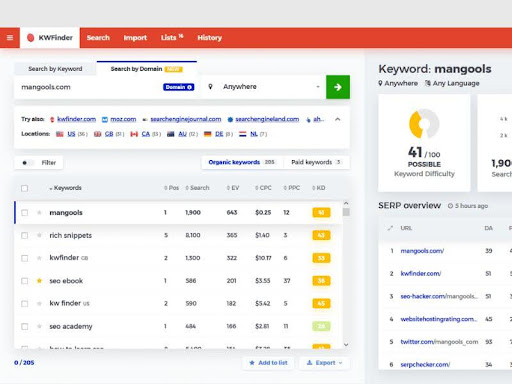Viewport: 512px width, 384px height.
Task: Sort by Keywords column
Action: (x=65, y=188)
